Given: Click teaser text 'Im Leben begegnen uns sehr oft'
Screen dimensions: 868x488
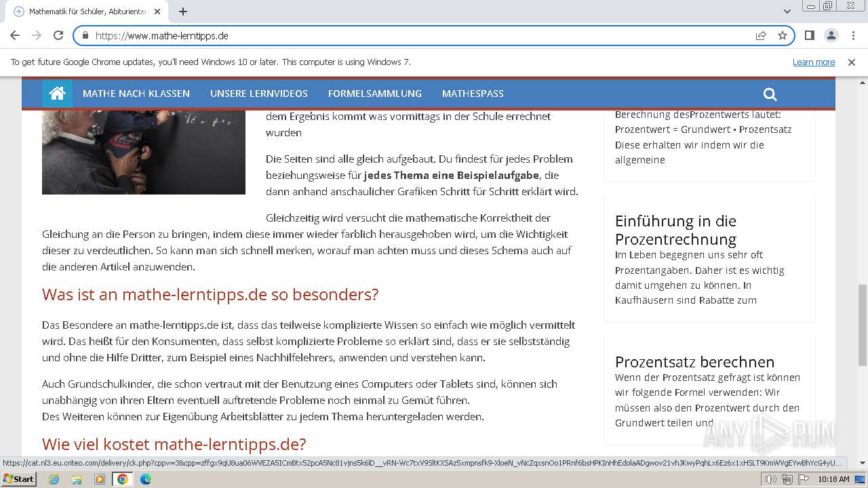Looking at the screenshot, I should [689, 255].
